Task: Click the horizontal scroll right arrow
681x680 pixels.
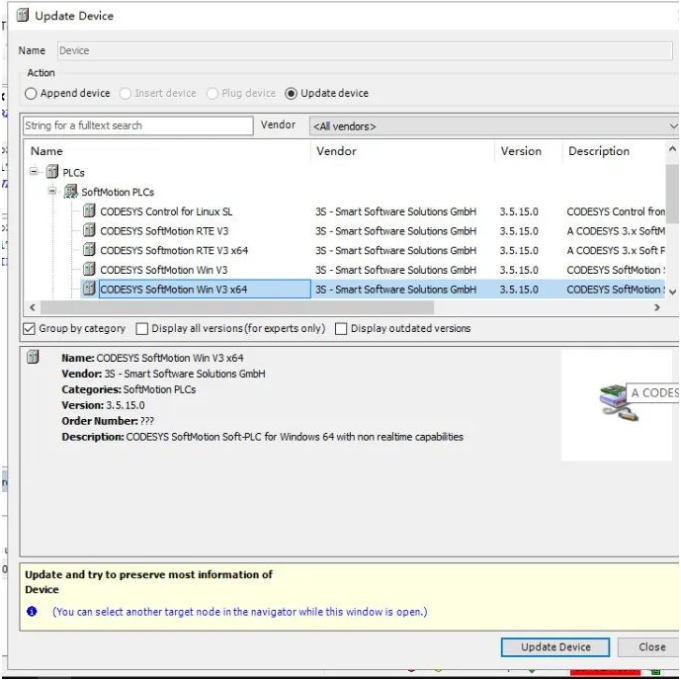Action: [x=657, y=307]
